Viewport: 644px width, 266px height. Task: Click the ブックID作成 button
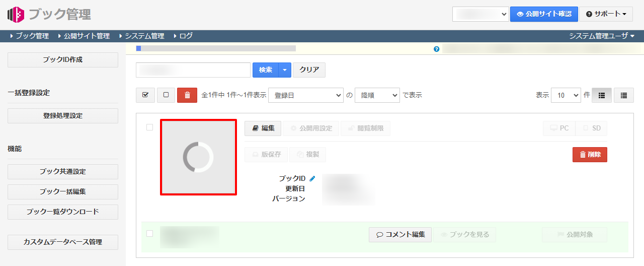pyautogui.click(x=63, y=59)
